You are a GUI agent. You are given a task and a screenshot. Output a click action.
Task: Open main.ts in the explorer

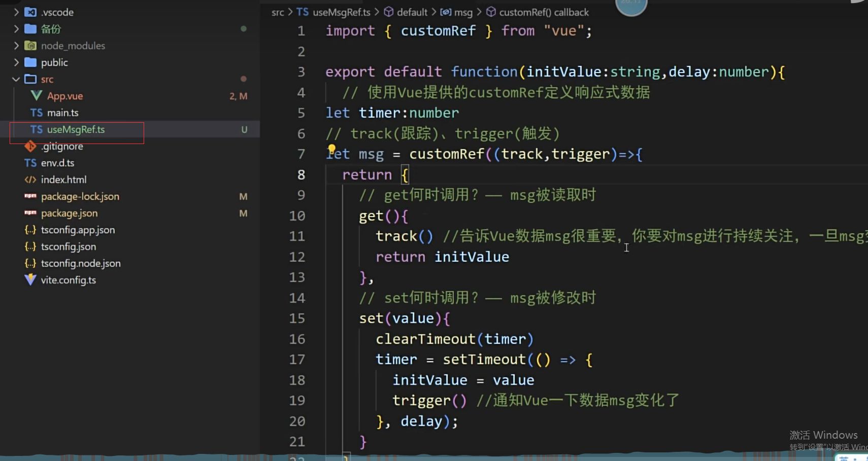(x=62, y=113)
